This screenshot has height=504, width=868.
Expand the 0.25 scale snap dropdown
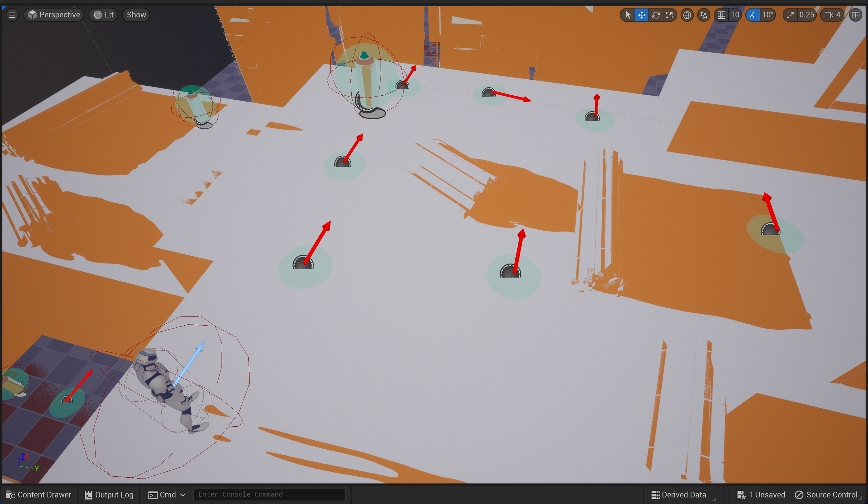click(x=806, y=15)
